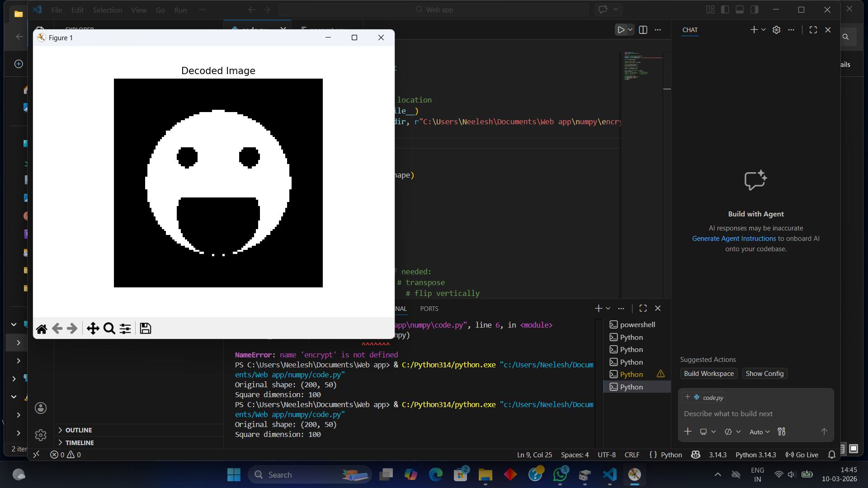Select the matplotlib Zoom to rectangle tool

tap(109, 328)
